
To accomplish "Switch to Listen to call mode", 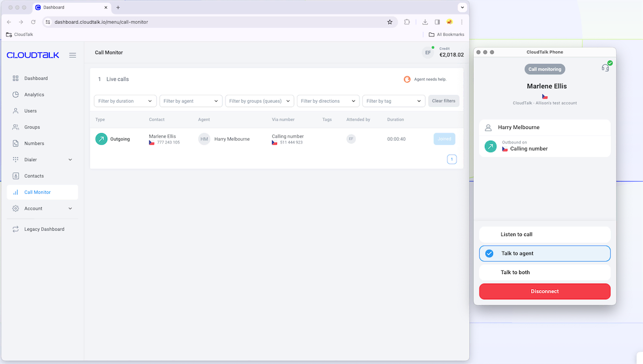I will point(544,234).
